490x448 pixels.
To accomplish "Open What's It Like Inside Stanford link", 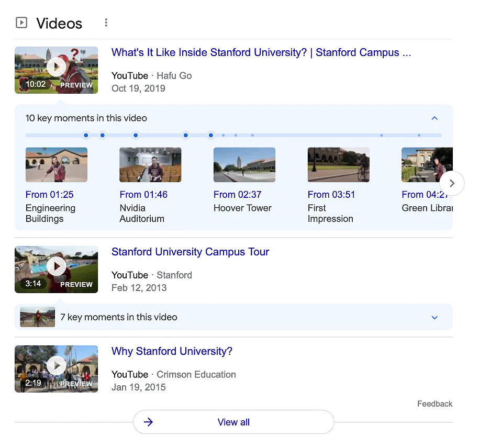I will coord(261,53).
